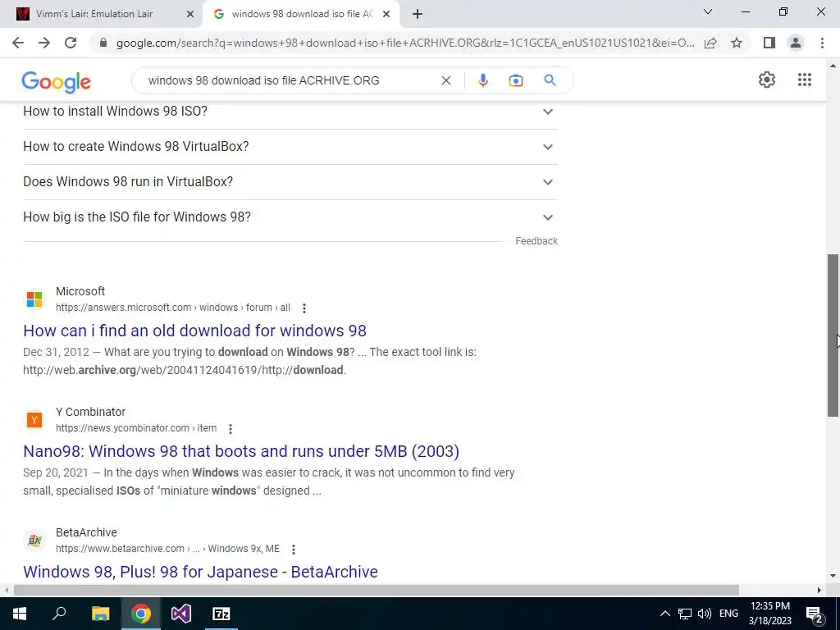Expand How to install Windows 98 ISO
The width and height of the screenshot is (840, 630).
pos(290,112)
